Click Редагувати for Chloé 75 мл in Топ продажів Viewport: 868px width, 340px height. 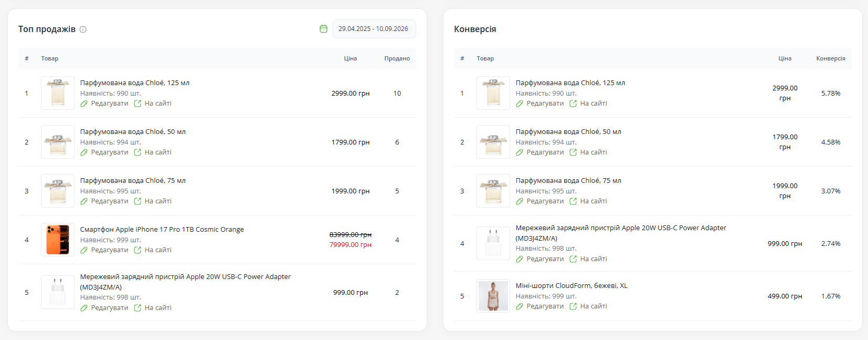pyautogui.click(x=110, y=201)
